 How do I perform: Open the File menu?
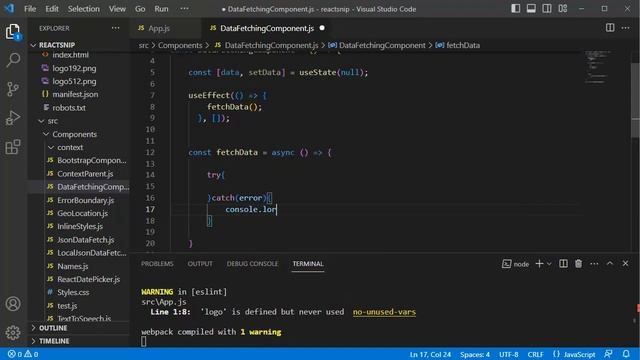click(30, 9)
